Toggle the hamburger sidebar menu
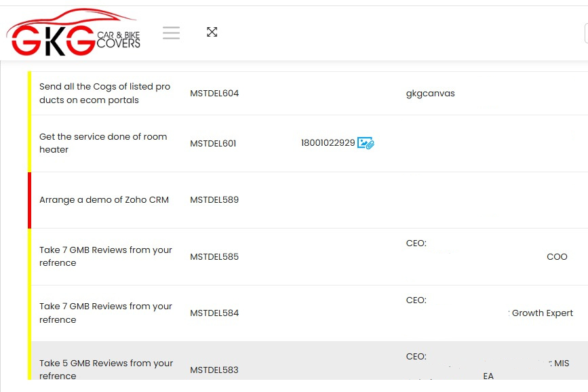 pyautogui.click(x=171, y=33)
